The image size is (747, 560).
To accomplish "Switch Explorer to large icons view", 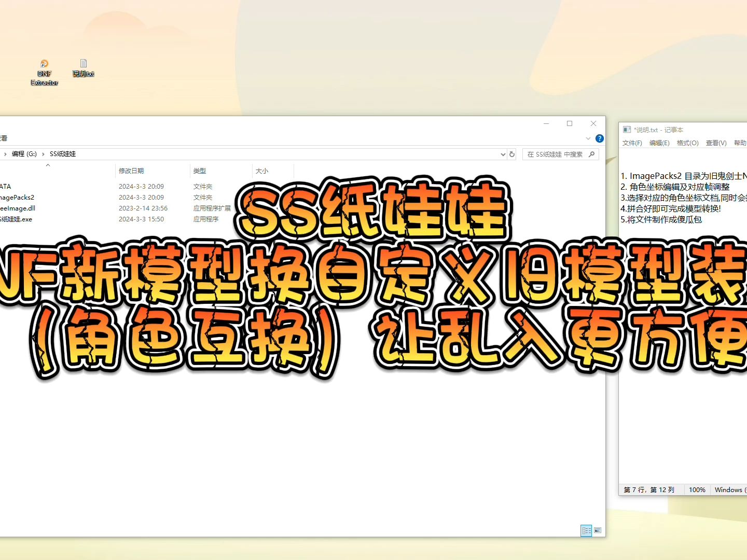I will pos(598,530).
